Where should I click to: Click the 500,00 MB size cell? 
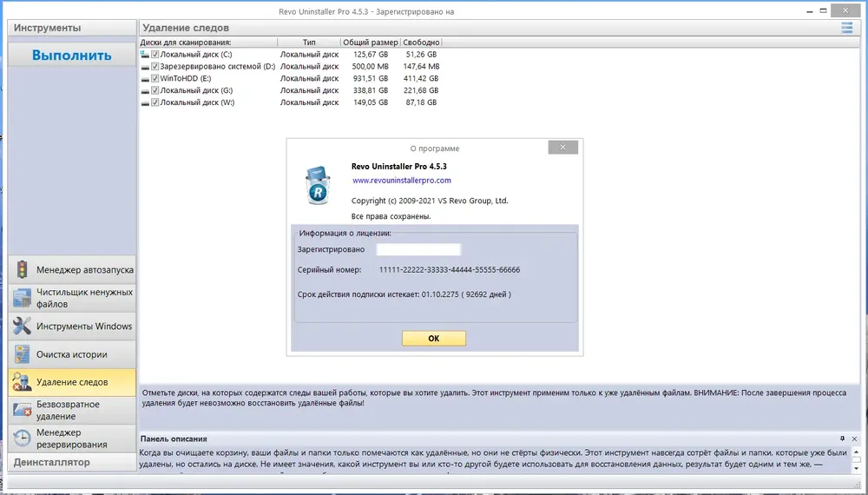click(371, 67)
